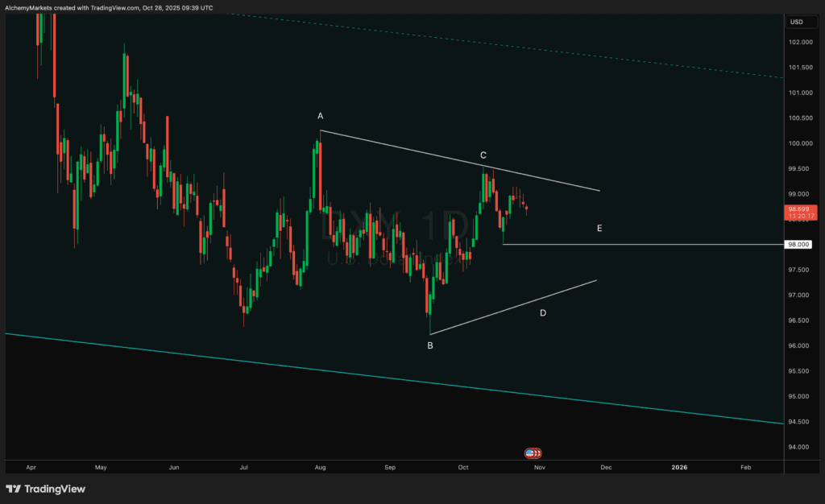Open the USD currency selector
The width and height of the screenshot is (825, 504).
(x=802, y=22)
